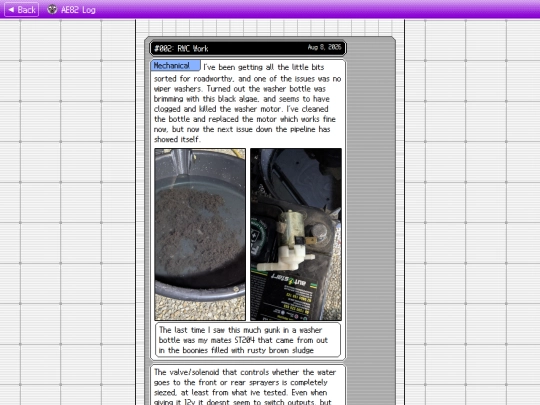Click the round wheel icon beside AE82 Log

tap(52, 9)
